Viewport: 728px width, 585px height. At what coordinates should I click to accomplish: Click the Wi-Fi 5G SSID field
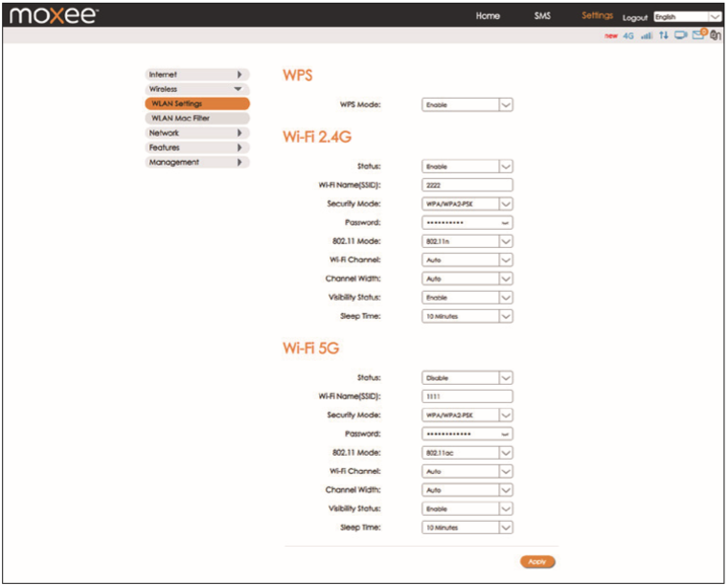point(467,396)
